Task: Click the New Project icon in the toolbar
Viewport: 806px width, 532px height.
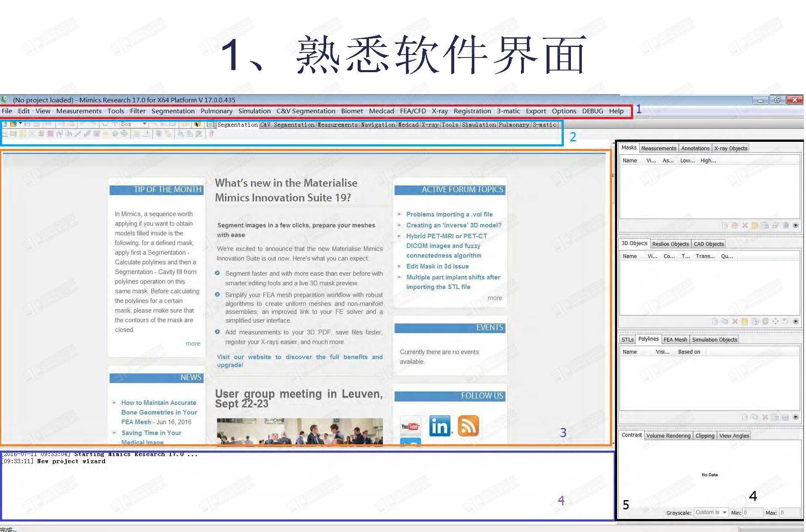Action: click(x=5, y=124)
